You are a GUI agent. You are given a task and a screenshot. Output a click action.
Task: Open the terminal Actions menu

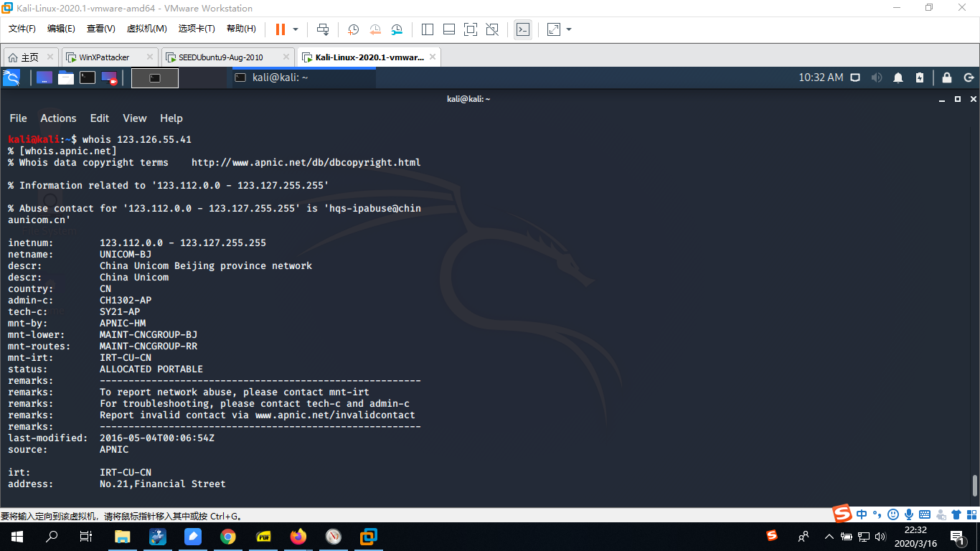tap(58, 118)
